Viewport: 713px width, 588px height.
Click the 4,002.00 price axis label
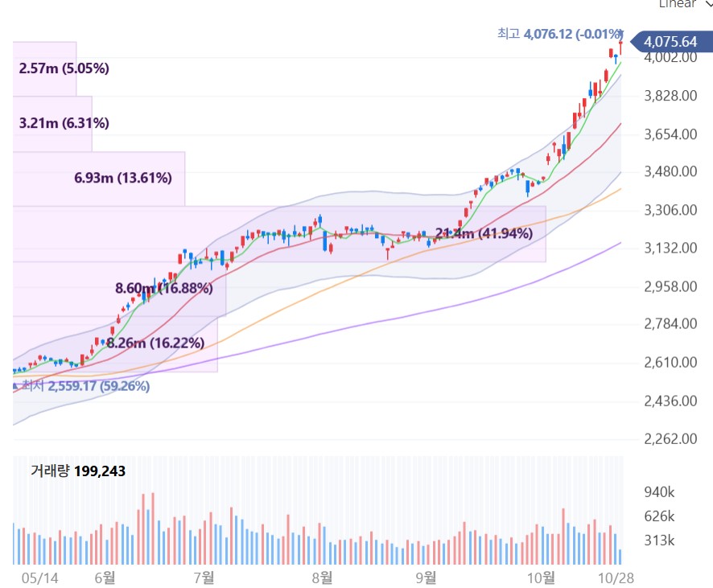click(x=670, y=57)
